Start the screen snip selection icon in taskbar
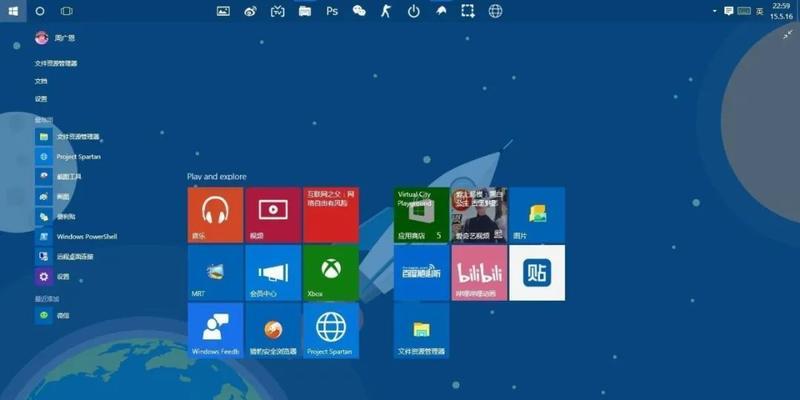Viewport: 800px width, 400px height. point(468,11)
